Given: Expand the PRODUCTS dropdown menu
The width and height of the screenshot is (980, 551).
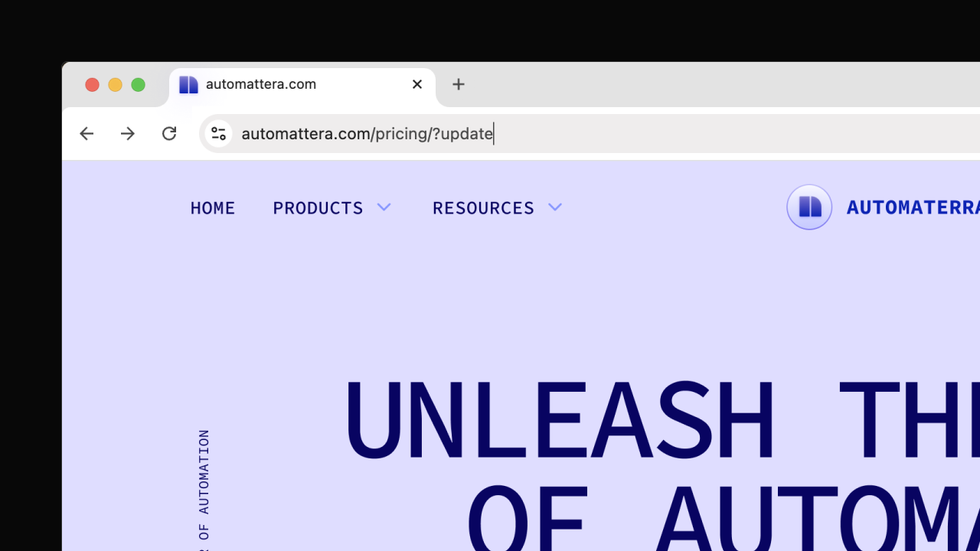Looking at the screenshot, I should pos(318,207).
